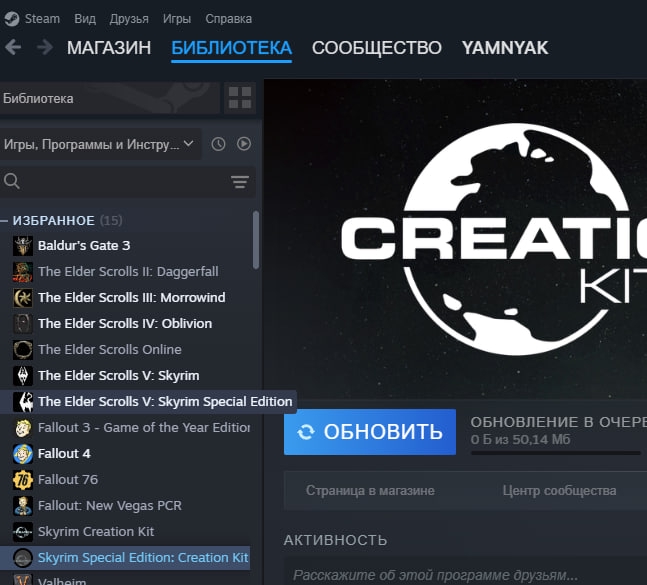Select The Elder Scrolls IV: Oblivion
The width and height of the screenshot is (647, 585).
(125, 324)
